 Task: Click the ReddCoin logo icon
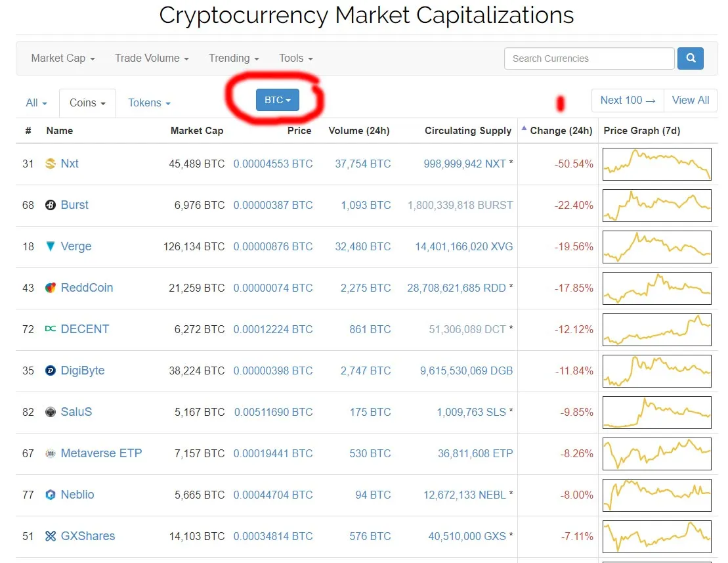pos(50,288)
